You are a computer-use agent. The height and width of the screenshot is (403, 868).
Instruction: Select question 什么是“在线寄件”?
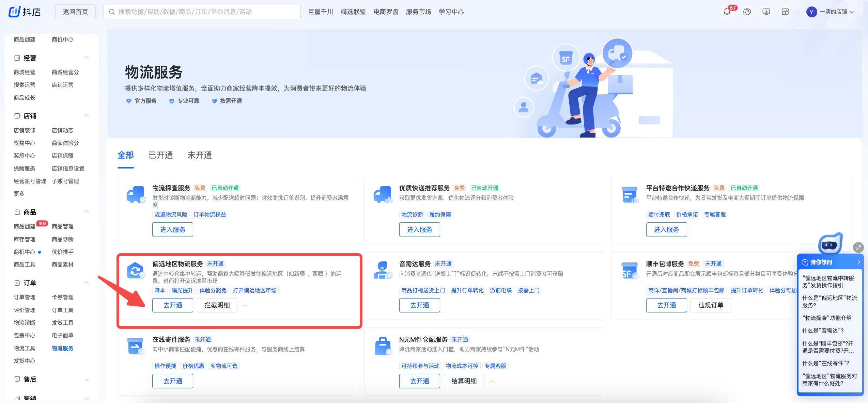826,363
